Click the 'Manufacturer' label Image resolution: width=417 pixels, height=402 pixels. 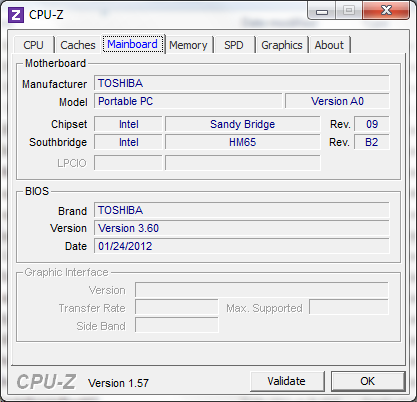pos(54,84)
